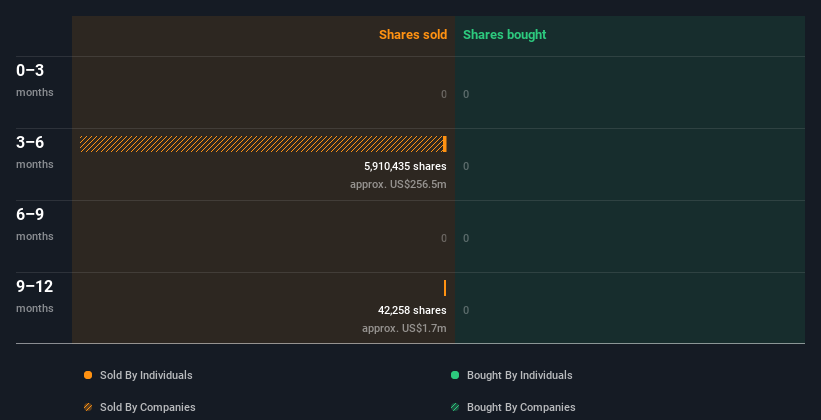Click the shares bought '0' in 9–12 months row
This screenshot has width=821, height=420.
pos(466,311)
